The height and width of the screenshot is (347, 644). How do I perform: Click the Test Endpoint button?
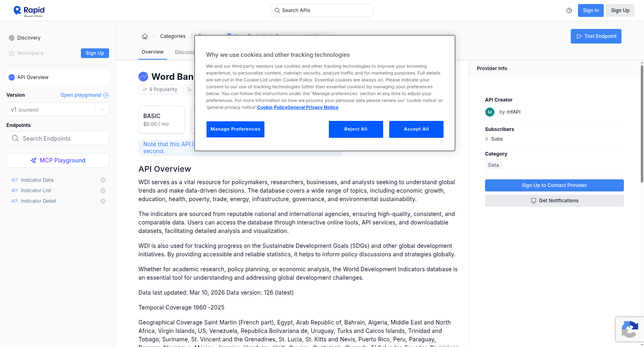pyautogui.click(x=596, y=36)
